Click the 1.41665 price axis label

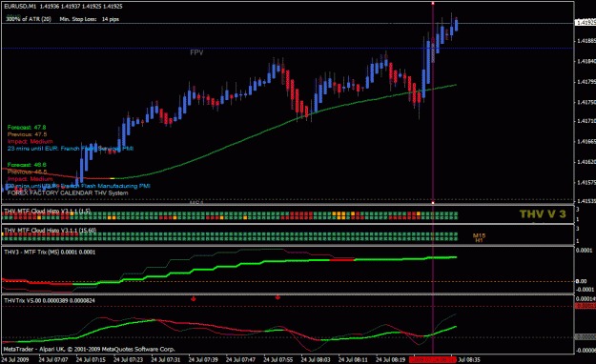click(586, 141)
